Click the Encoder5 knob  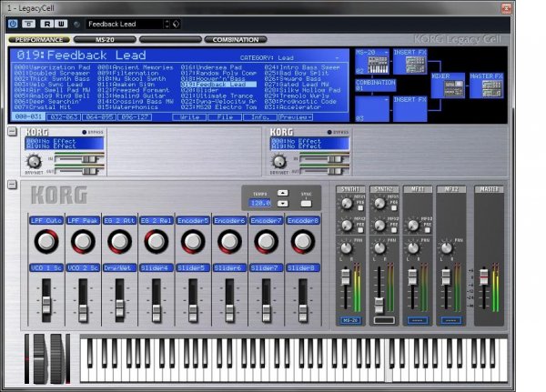tap(193, 241)
